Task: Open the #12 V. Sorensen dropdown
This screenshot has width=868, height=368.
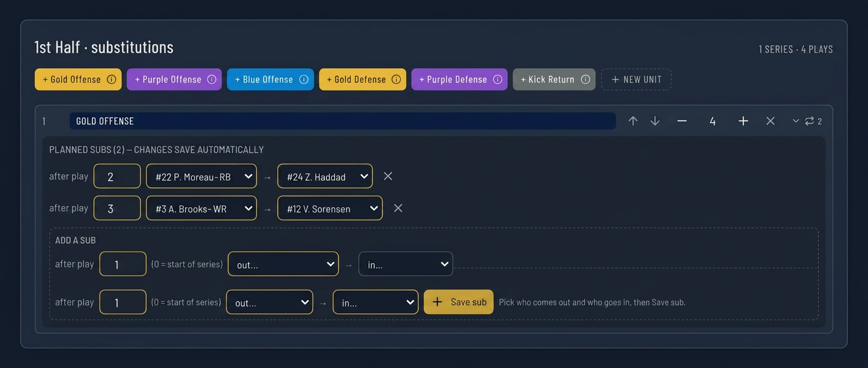Action: pos(330,208)
